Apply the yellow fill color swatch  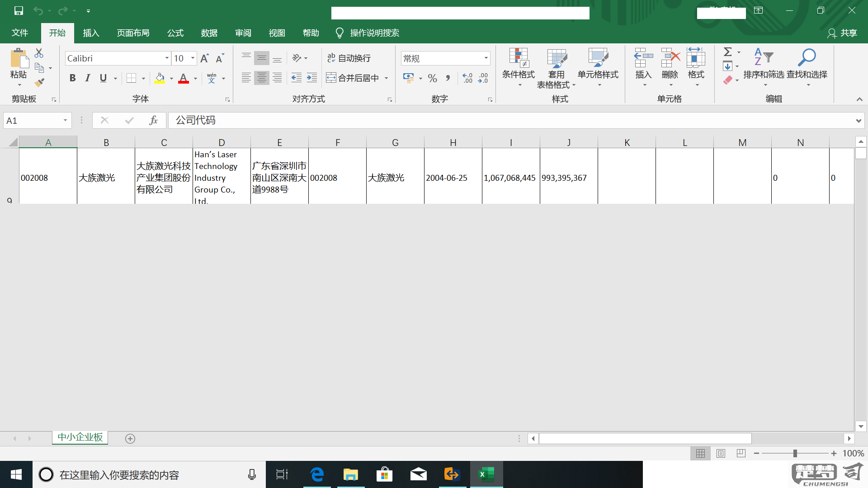[160, 79]
